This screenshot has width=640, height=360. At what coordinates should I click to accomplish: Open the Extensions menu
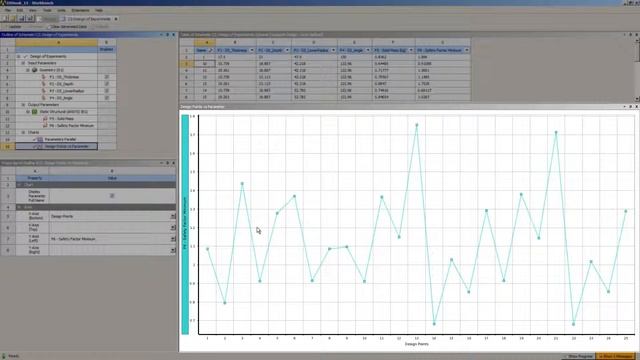point(80,10)
